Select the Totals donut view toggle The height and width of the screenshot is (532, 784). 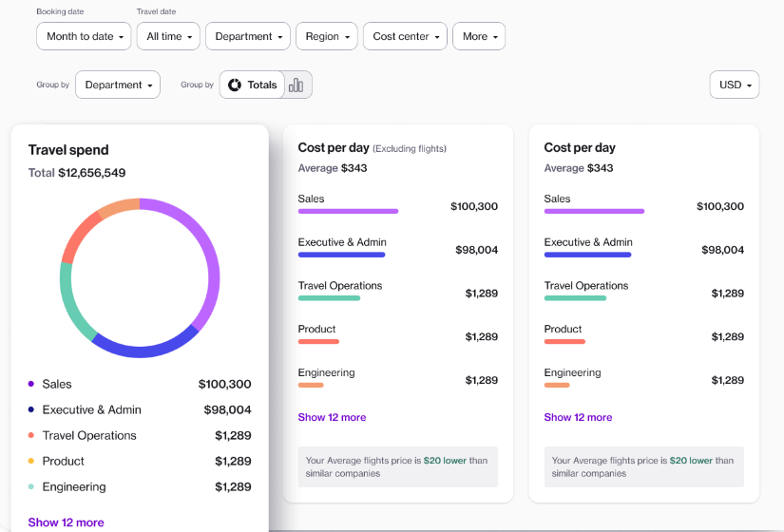click(x=253, y=85)
